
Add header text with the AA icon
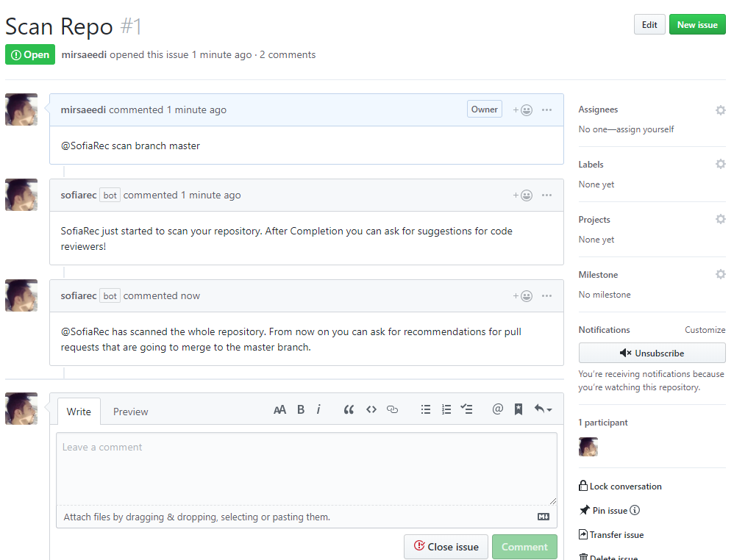coord(279,410)
